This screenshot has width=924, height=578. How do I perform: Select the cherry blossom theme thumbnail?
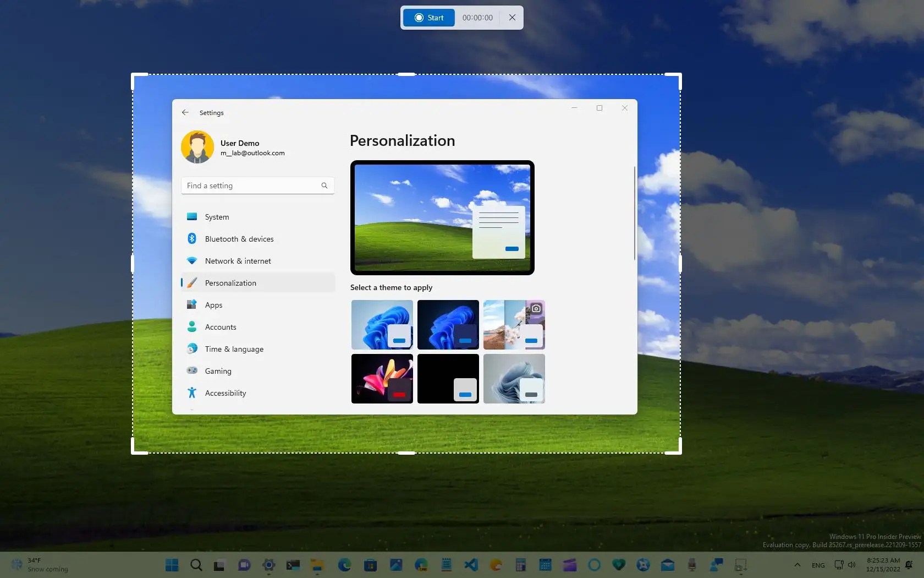point(513,325)
